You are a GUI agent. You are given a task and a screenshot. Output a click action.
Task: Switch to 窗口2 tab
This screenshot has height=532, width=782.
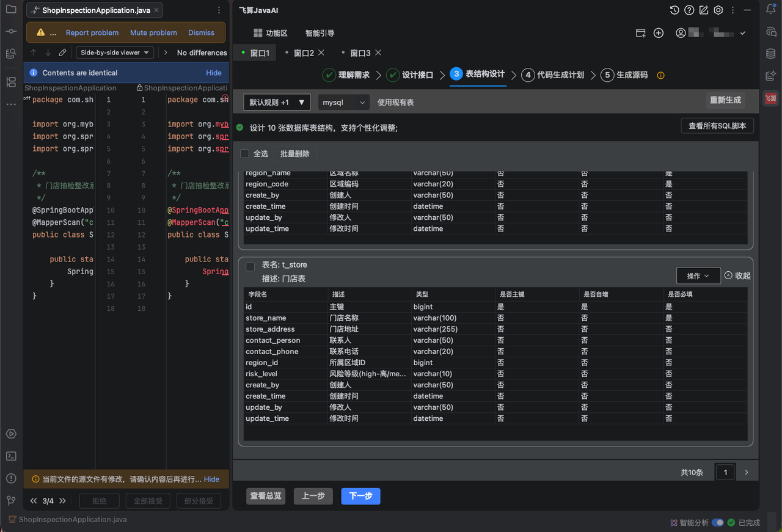(304, 53)
